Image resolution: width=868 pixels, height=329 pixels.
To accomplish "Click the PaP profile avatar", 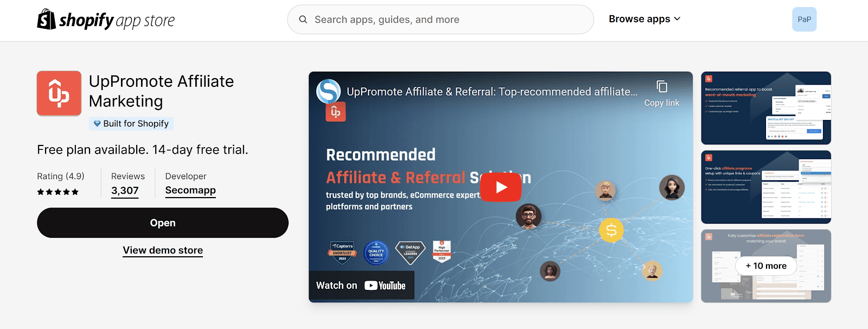I will coord(805,20).
